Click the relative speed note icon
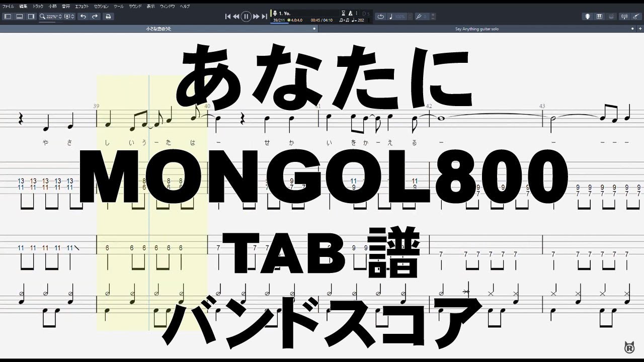 click(391, 17)
